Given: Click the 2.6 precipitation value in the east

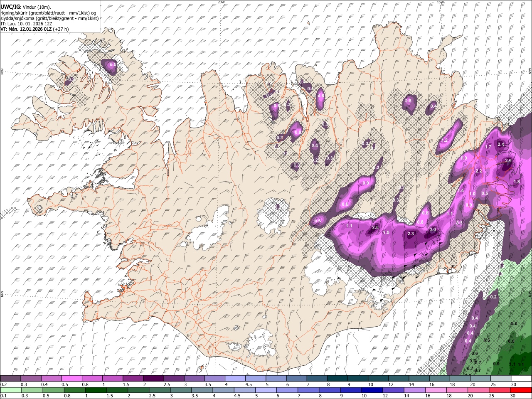Looking at the screenshot, I should (508, 160).
